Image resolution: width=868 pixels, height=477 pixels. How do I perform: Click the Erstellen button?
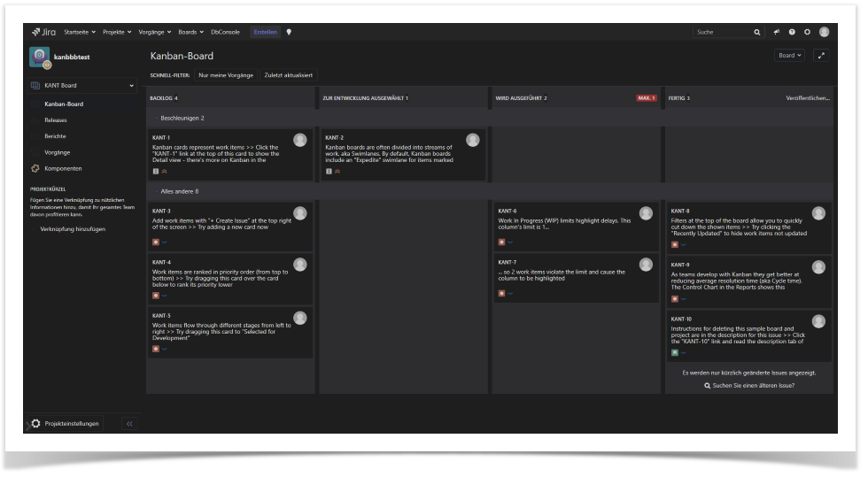click(265, 32)
